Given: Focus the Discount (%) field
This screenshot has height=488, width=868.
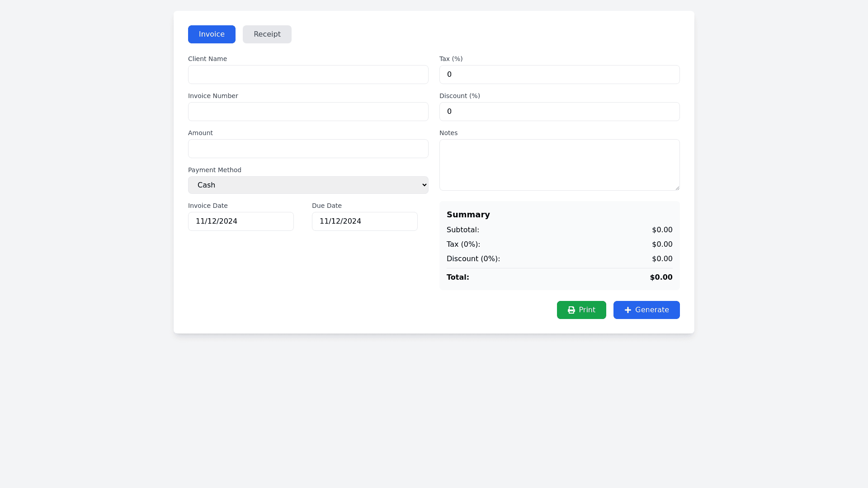Looking at the screenshot, I should (x=559, y=112).
